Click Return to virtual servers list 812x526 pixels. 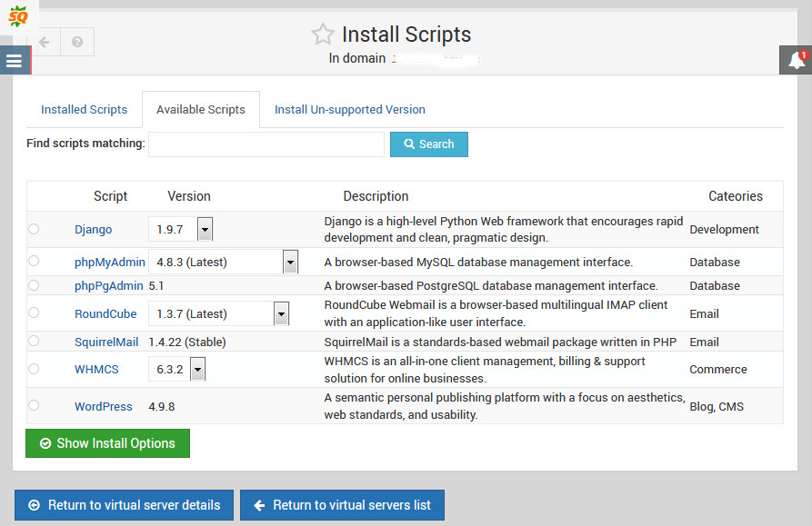tap(342, 505)
